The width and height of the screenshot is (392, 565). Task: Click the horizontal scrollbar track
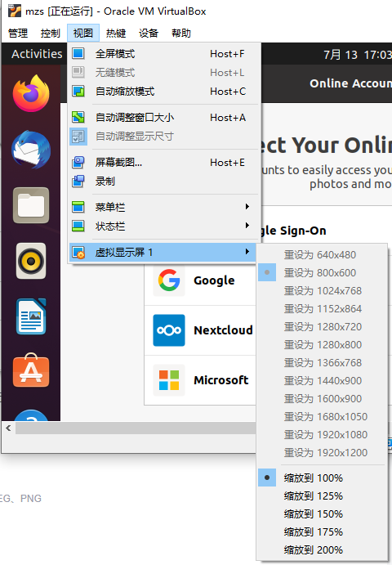136,428
